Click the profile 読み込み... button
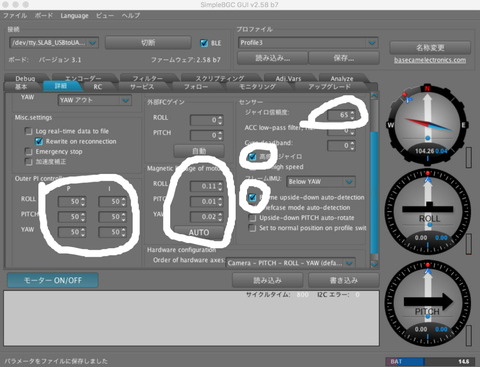The image size is (480, 367). (x=272, y=58)
